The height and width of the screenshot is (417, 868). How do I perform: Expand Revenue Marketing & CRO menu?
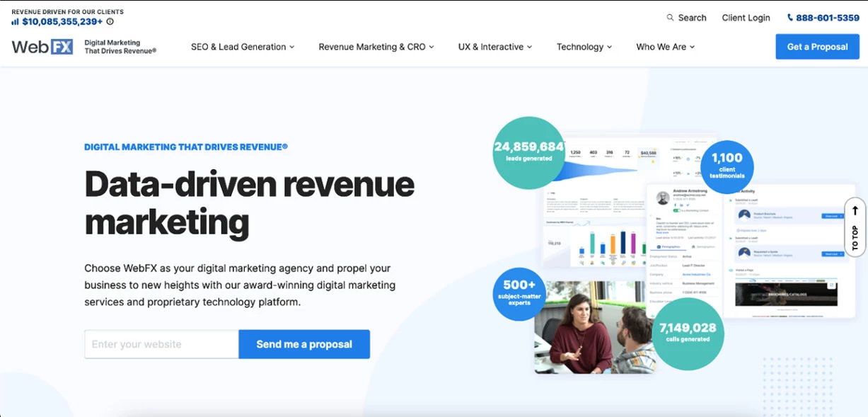[x=376, y=47]
